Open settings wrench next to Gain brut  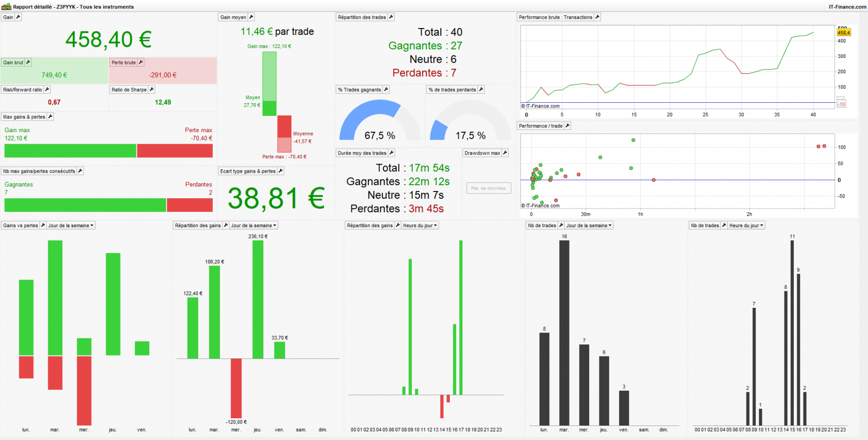click(28, 62)
